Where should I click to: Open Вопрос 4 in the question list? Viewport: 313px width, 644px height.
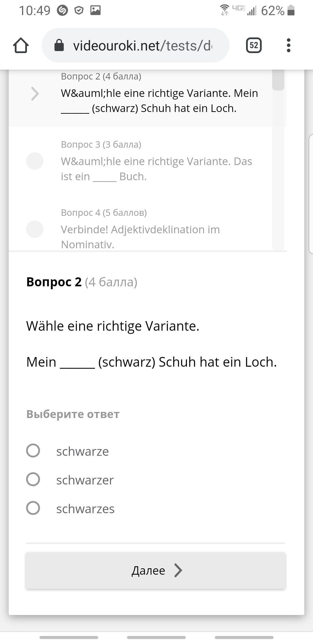[140, 229]
